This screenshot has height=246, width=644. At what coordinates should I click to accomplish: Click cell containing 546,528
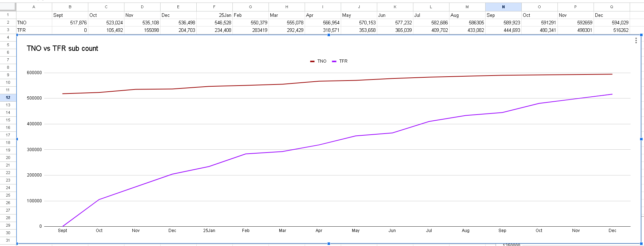[215, 23]
